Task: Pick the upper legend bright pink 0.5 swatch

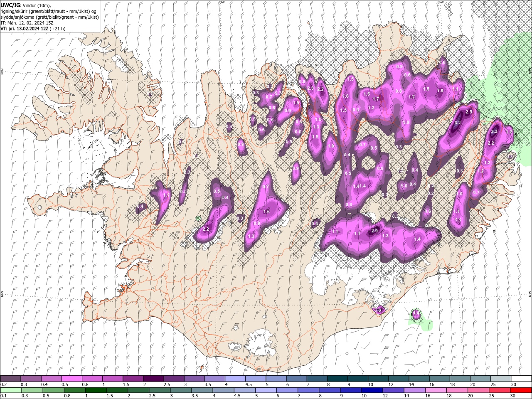Action: point(71,379)
